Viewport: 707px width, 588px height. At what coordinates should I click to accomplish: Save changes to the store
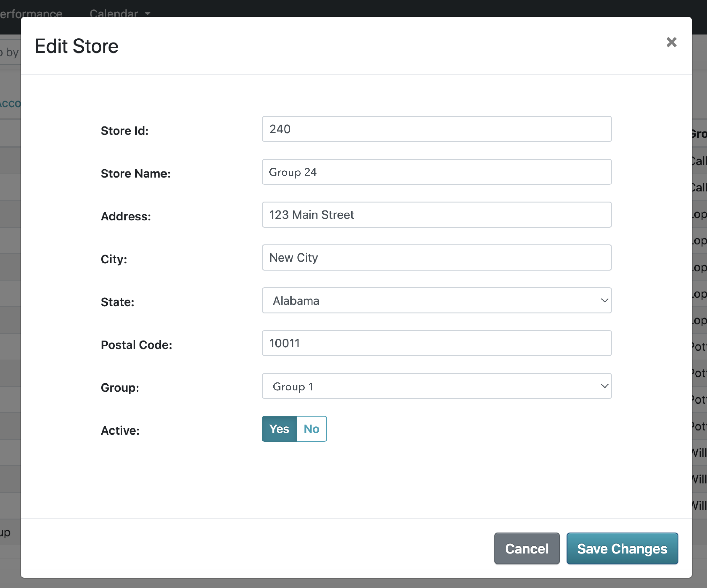pos(622,548)
